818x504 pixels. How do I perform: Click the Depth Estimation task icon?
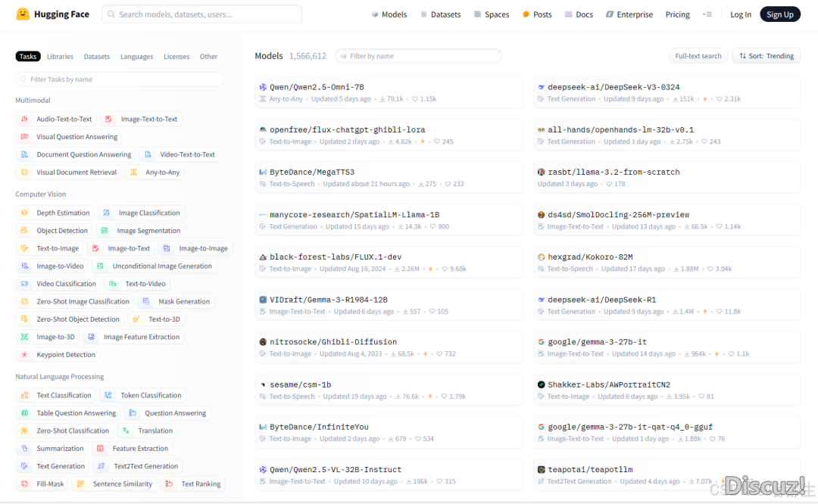point(24,213)
